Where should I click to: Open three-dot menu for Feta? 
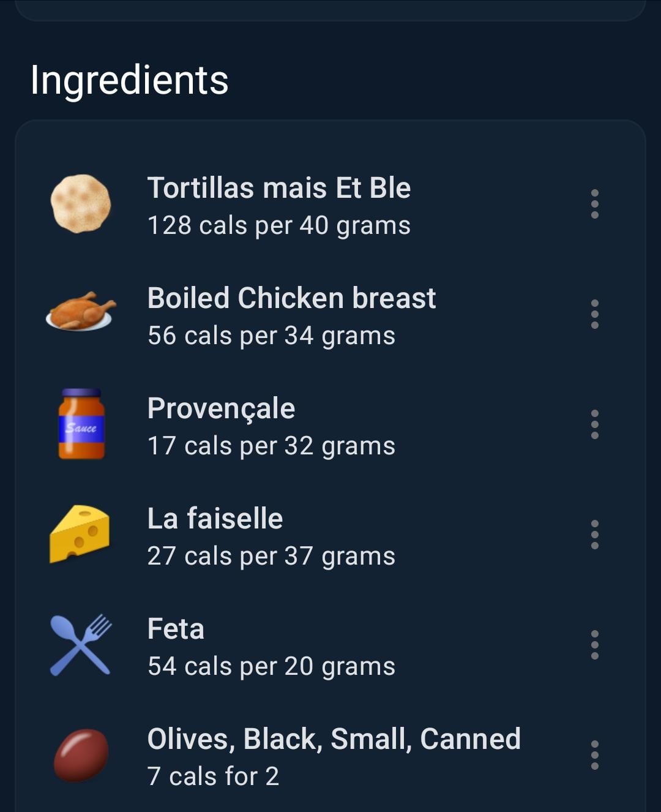pos(594,645)
